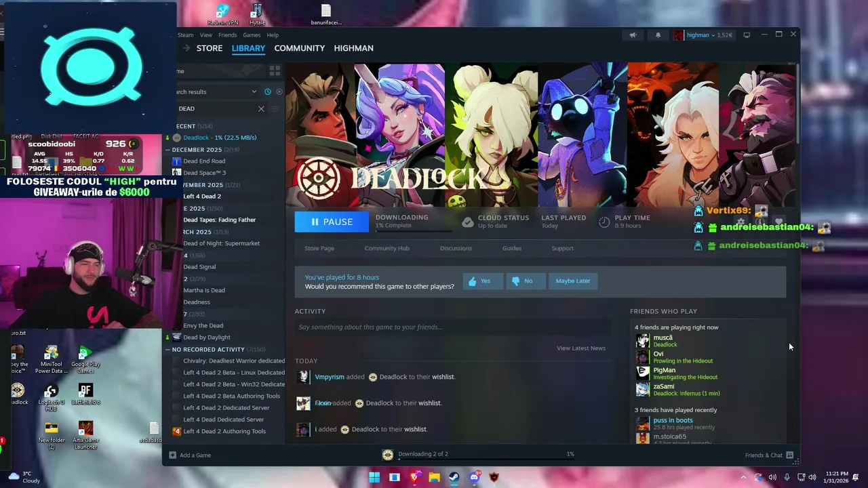The width and height of the screenshot is (868, 488).
Task: Open File Explorer from taskbar
Action: tap(435, 477)
